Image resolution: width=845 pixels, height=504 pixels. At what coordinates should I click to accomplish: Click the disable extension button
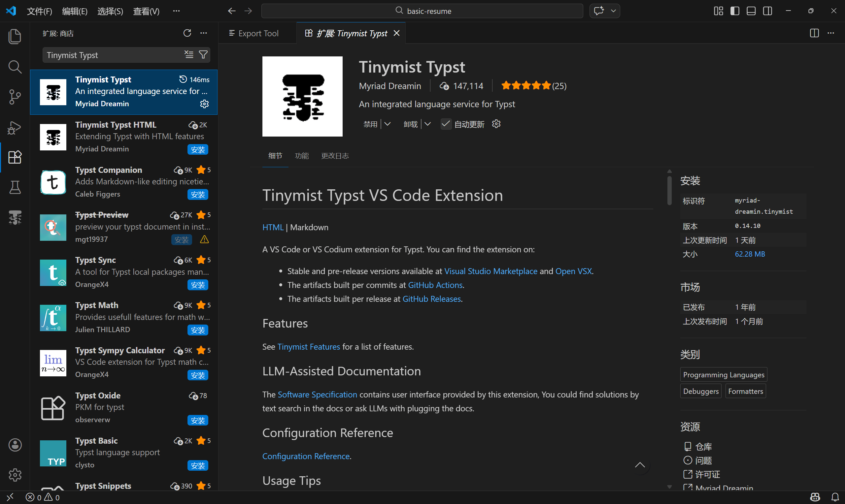tap(370, 124)
